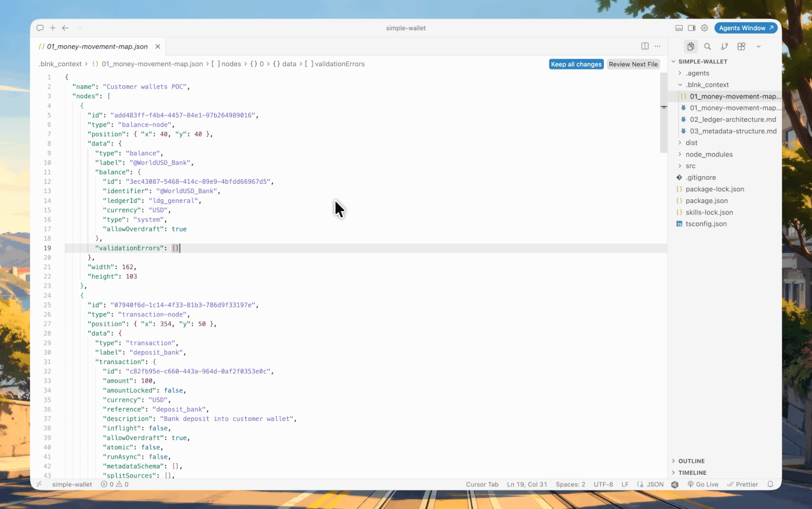Click line 28 "data" object line
This screenshot has height=509, width=812.
[104, 333]
